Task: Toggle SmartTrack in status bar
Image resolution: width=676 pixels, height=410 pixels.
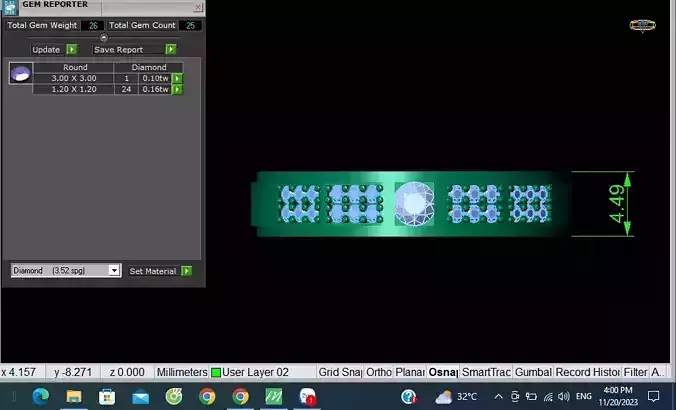Action: [486, 372]
